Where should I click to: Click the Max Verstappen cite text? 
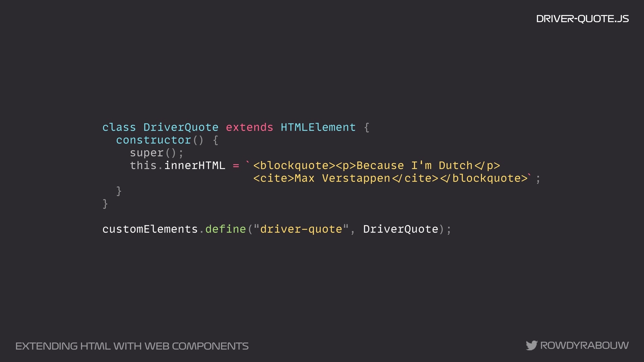click(x=342, y=178)
